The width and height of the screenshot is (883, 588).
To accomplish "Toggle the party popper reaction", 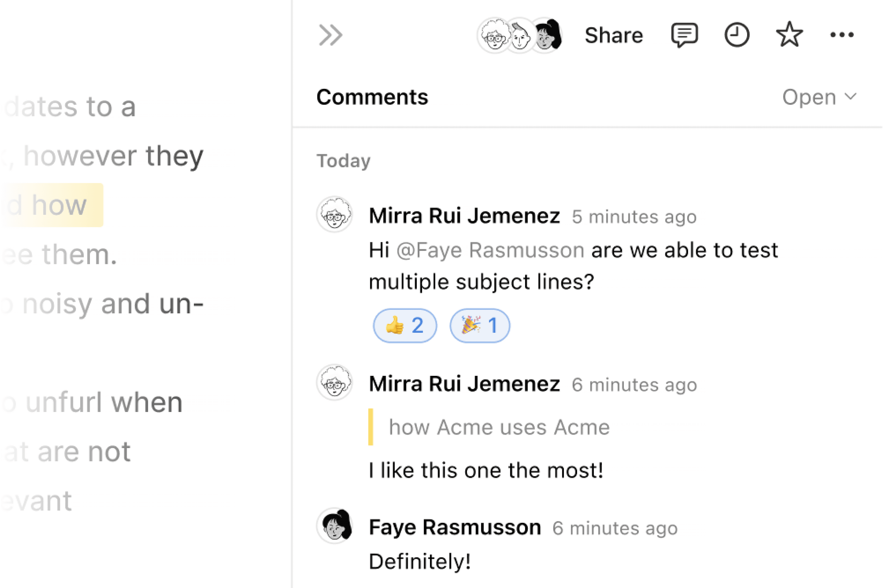I will click(x=480, y=325).
